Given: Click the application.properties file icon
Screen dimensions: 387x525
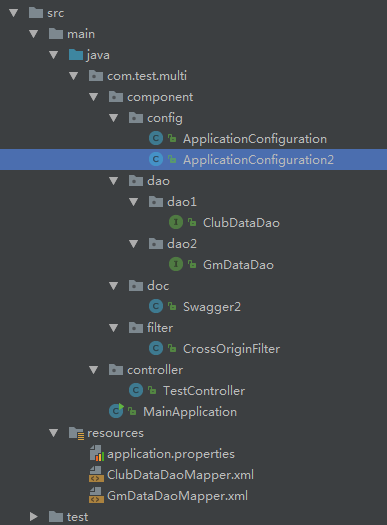Looking at the screenshot, I should click(97, 453).
